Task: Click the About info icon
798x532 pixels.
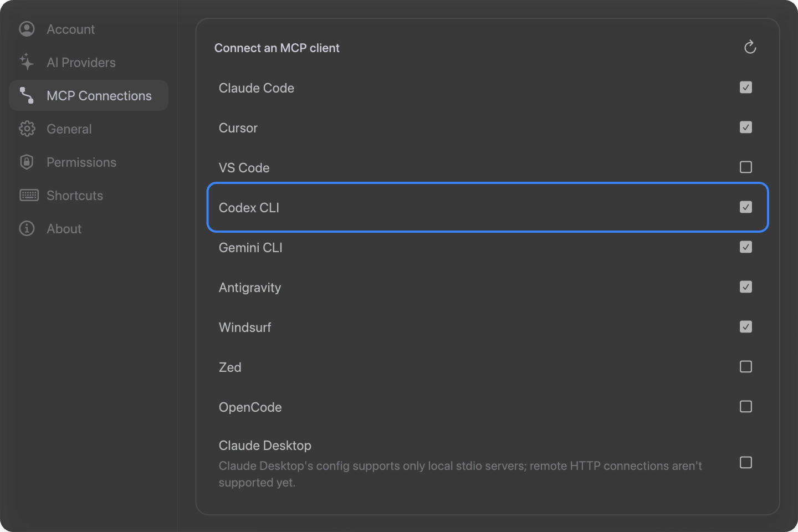Action: (x=27, y=228)
